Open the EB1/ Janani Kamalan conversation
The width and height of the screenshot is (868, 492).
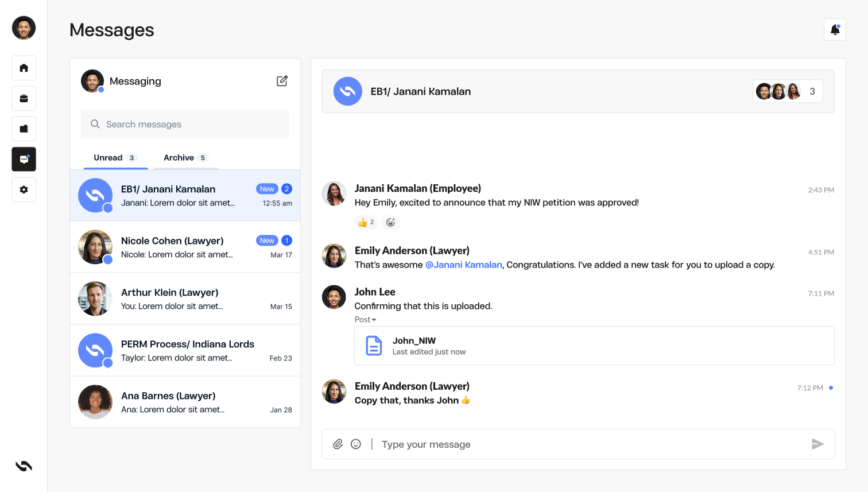[185, 195]
